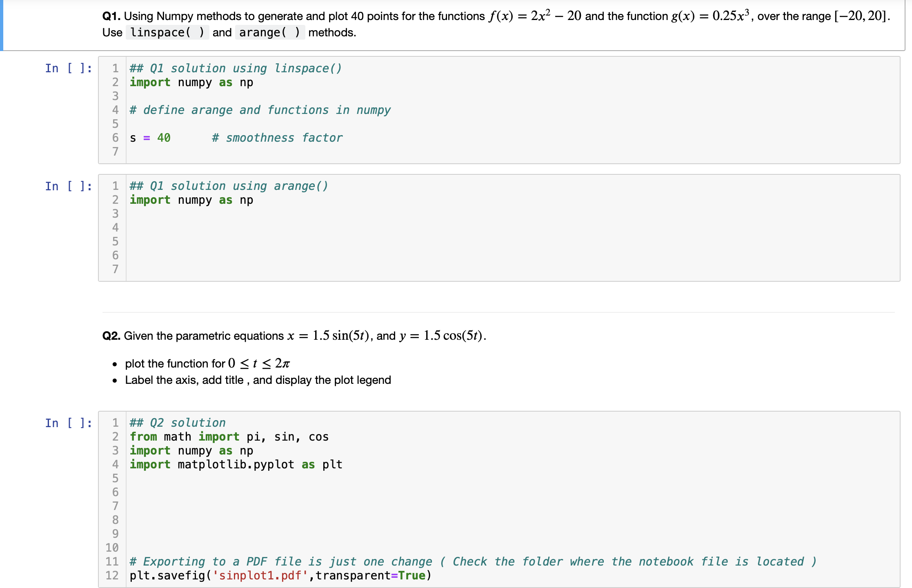Click the 'import numpy as np' line in first cell
This screenshot has width=912, height=588.
tap(191, 82)
